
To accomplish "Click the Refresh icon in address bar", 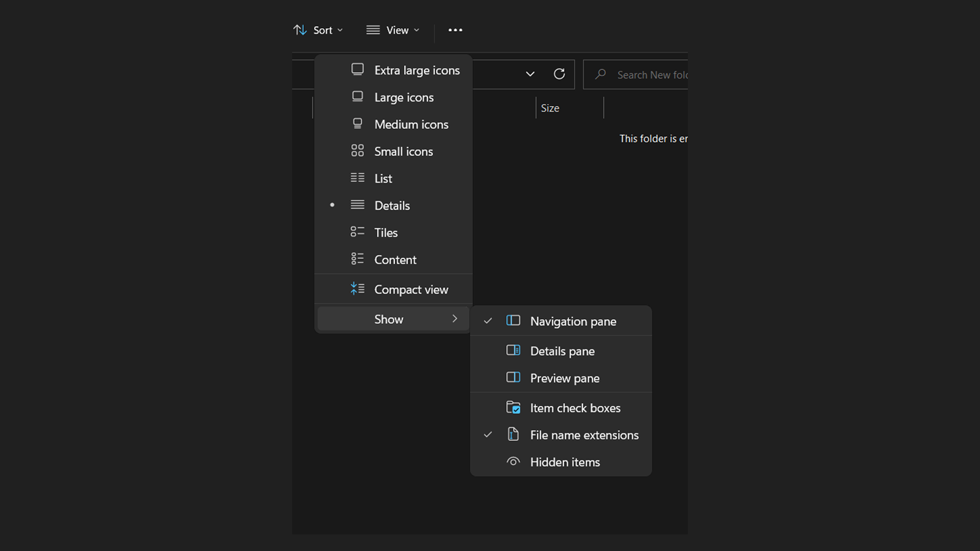I will coord(559,74).
